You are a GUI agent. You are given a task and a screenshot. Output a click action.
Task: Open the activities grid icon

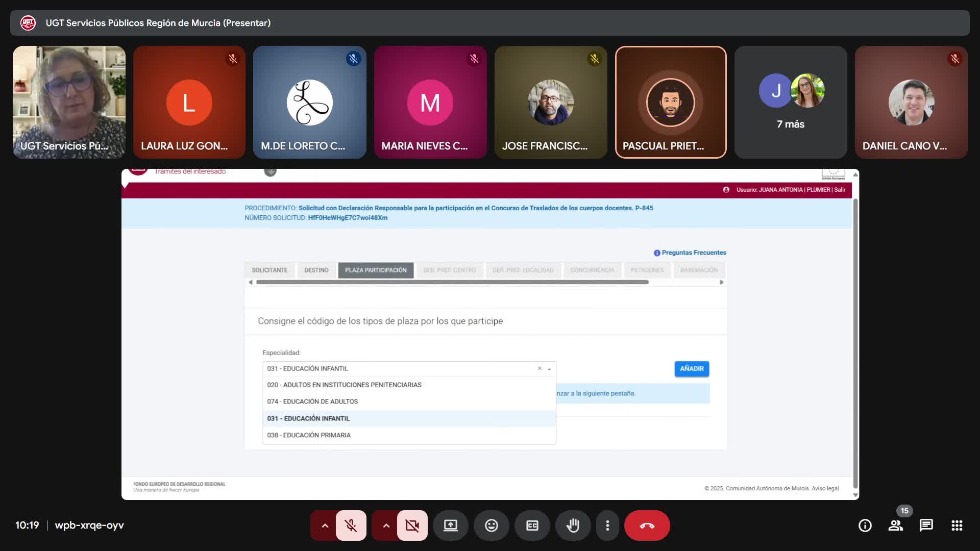coord(957,525)
